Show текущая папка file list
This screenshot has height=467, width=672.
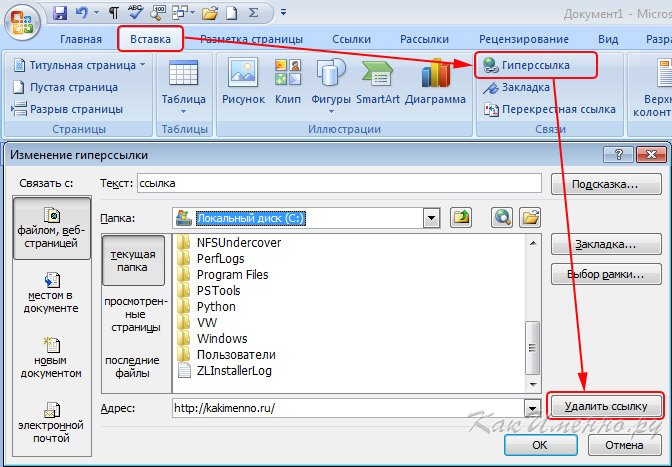[x=133, y=260]
